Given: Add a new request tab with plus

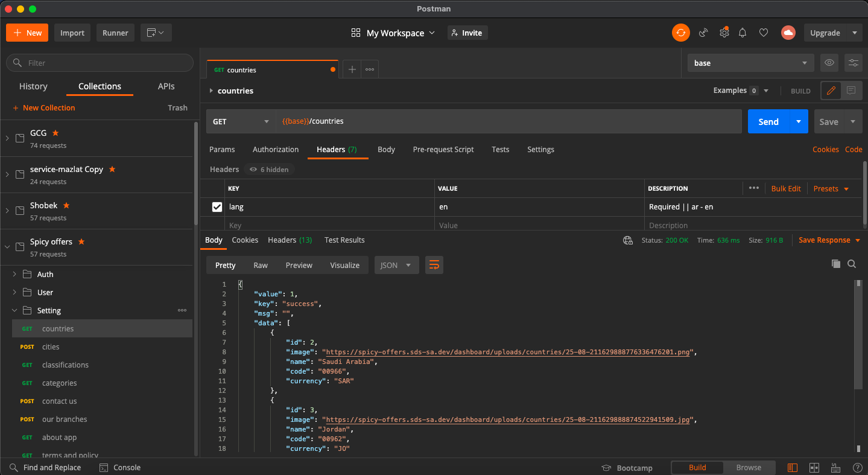Looking at the screenshot, I should pos(352,69).
